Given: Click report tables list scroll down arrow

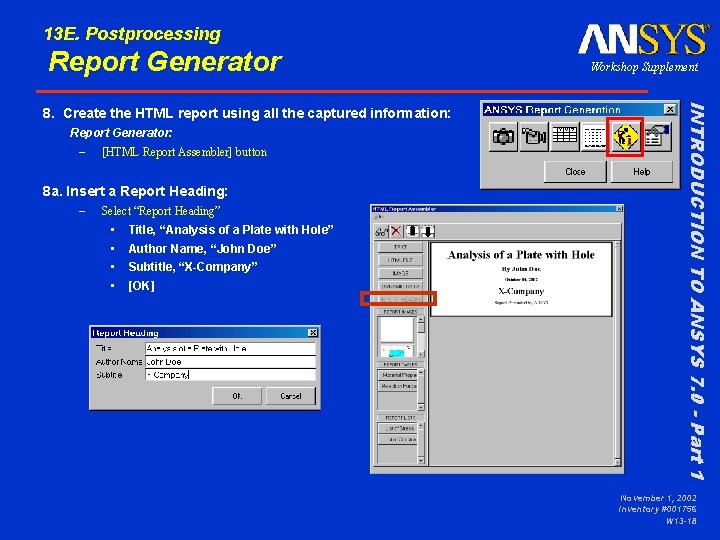Looking at the screenshot, I should coord(421,407).
